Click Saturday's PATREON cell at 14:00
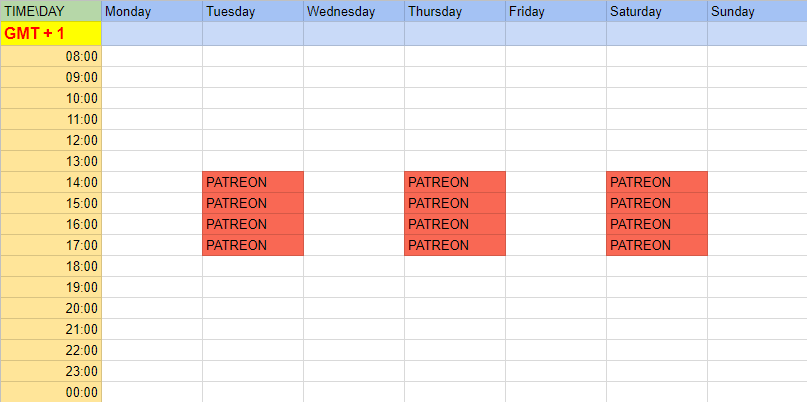Screen dimensions: 807x402 pos(657,182)
